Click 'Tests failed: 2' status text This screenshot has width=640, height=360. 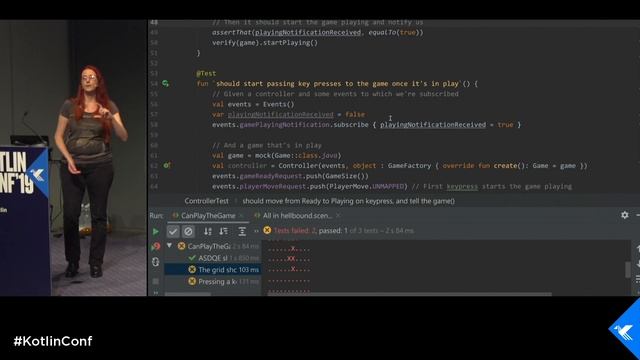295,231
